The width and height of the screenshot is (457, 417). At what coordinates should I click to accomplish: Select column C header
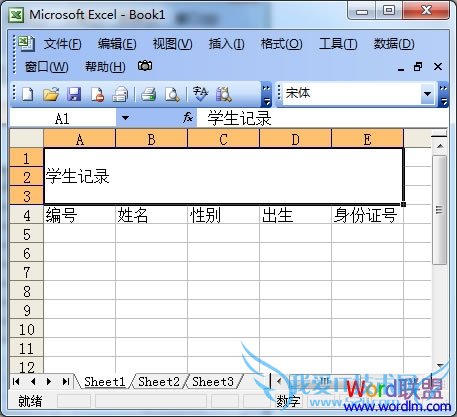[x=223, y=139]
